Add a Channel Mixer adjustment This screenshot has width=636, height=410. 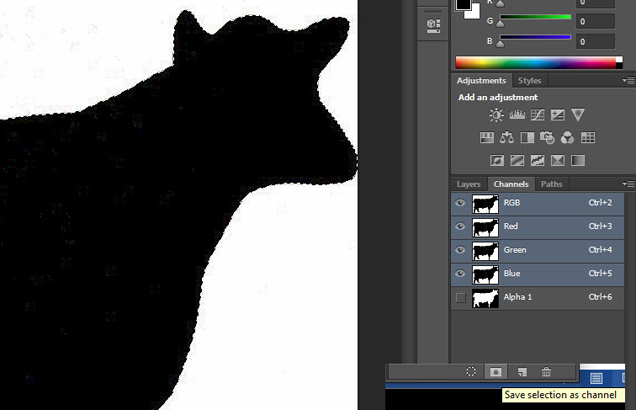tap(567, 138)
